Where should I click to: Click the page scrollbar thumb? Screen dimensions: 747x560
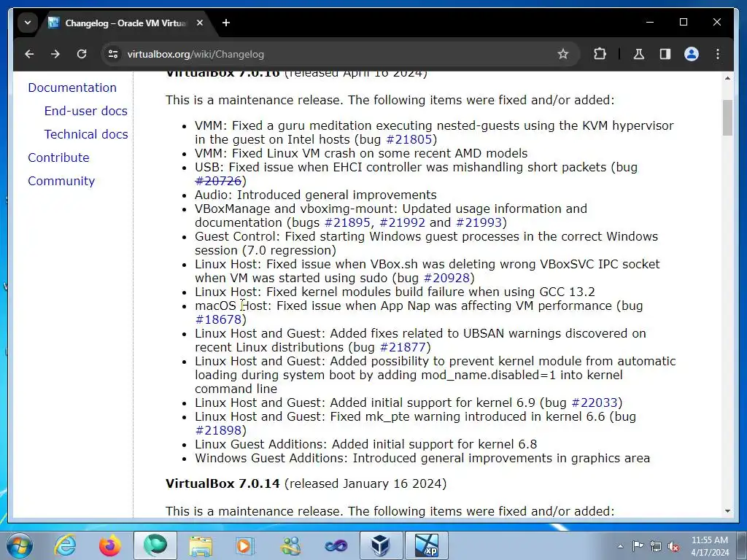pyautogui.click(x=727, y=117)
